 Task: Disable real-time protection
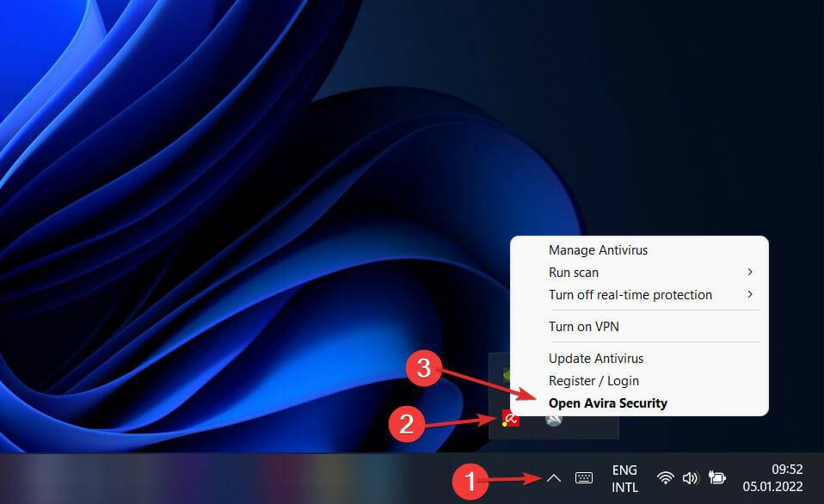click(630, 294)
